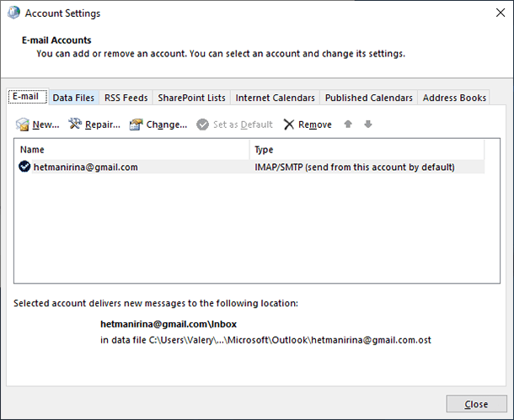Switch to SharePoint Lists tab
The width and height of the screenshot is (514, 420).
191,98
